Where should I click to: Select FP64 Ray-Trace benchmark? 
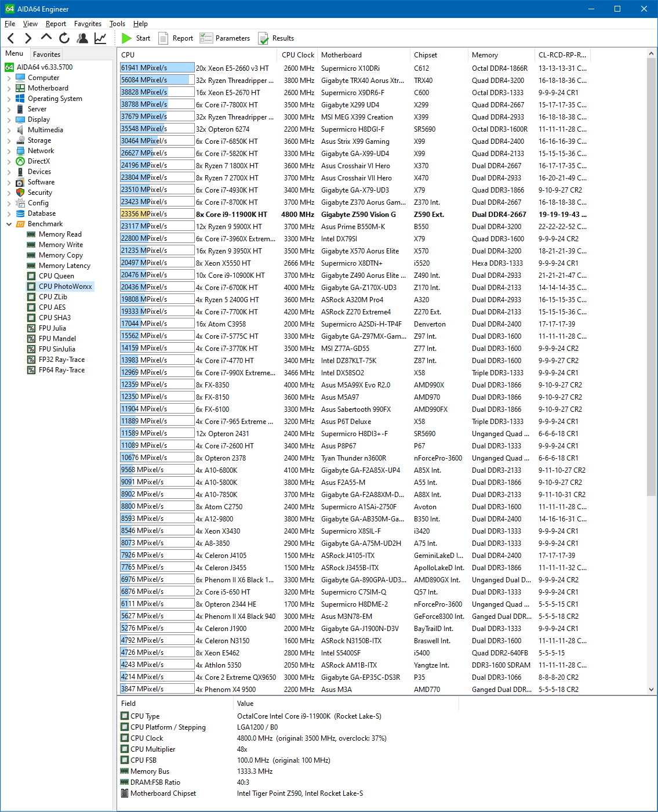coord(61,370)
